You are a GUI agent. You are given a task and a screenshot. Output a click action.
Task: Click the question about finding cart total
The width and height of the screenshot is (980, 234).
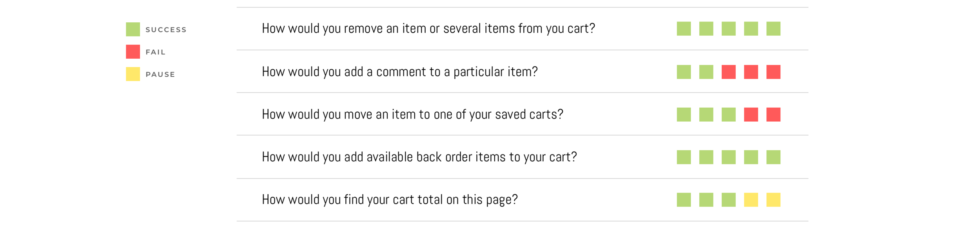tap(390, 200)
